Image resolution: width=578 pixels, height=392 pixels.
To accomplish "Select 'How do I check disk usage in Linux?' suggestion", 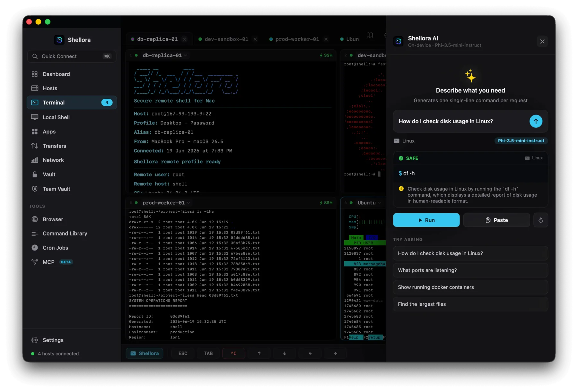I will point(470,253).
